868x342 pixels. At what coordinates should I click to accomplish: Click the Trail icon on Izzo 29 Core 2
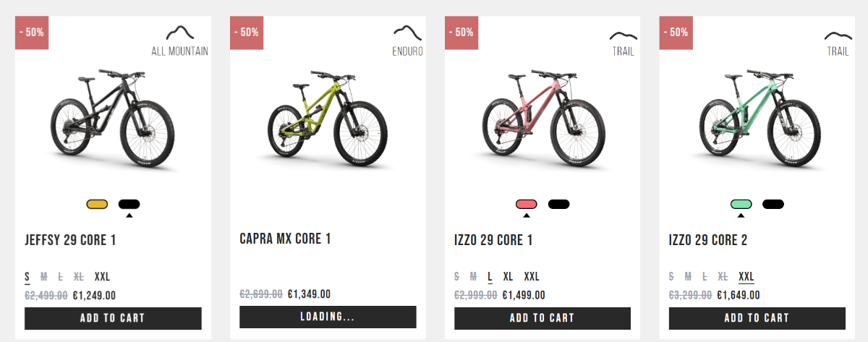coord(838,35)
